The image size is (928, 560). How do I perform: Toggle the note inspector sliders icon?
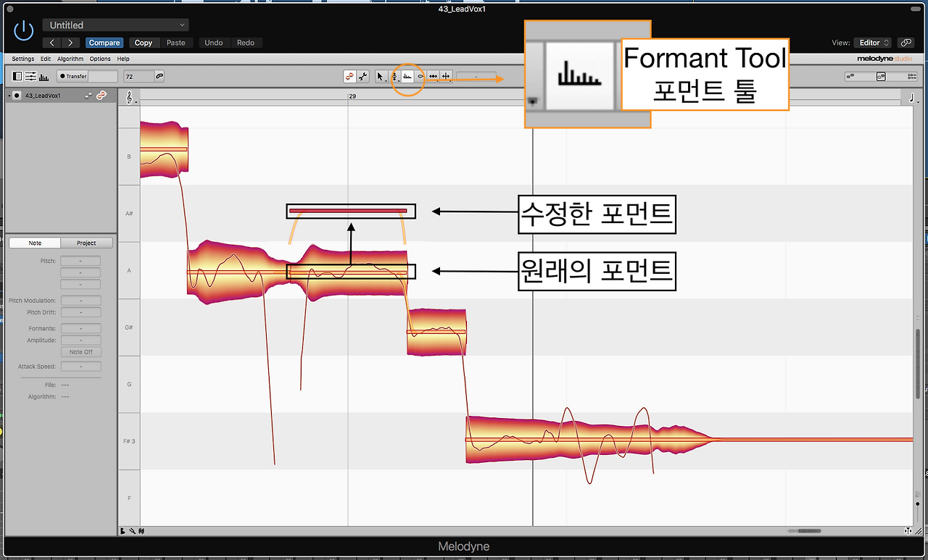pyautogui.click(x=30, y=76)
